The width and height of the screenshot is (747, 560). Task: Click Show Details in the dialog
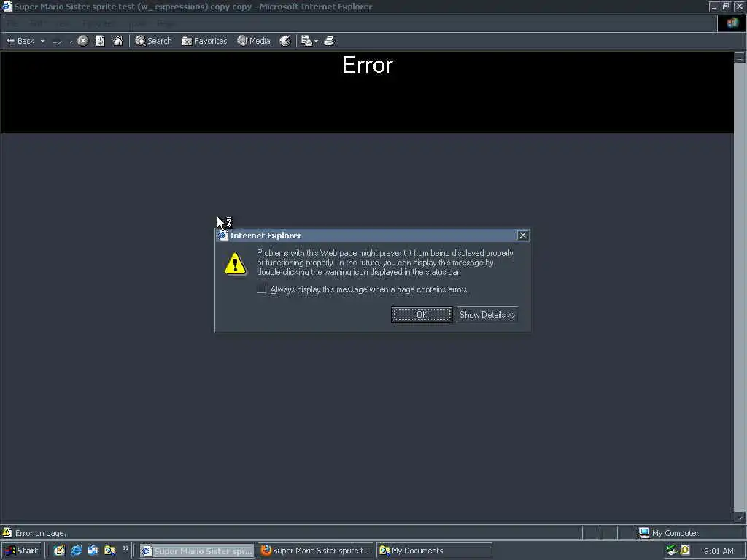pos(487,315)
